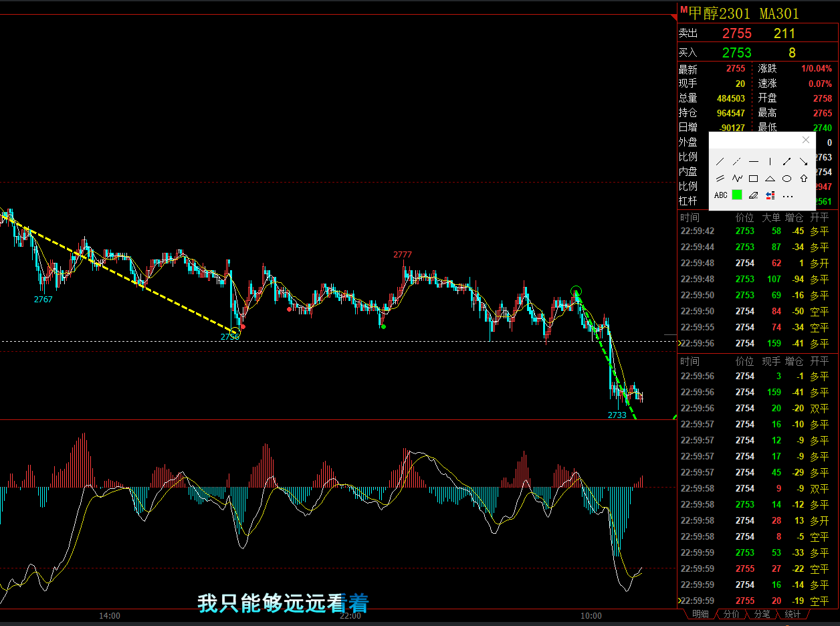This screenshot has height=626, width=840.
Task: Select the vertical line drawing tool
Action: click(x=770, y=161)
